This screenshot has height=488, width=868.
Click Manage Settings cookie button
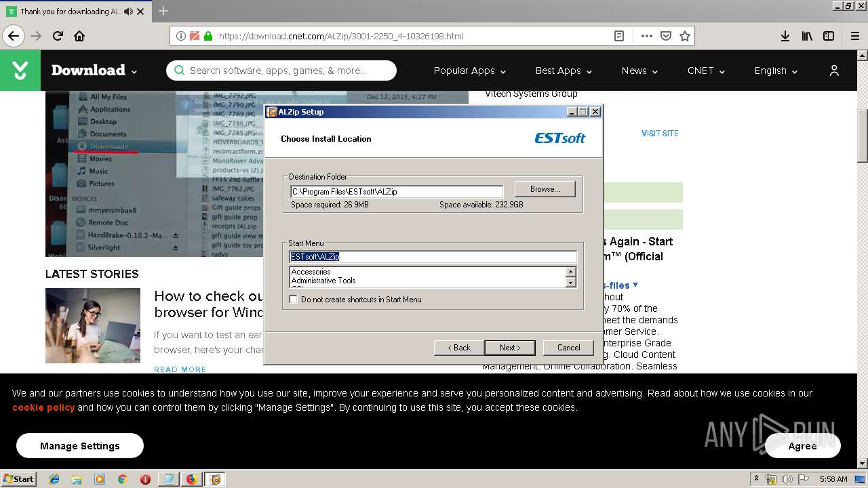(80, 446)
